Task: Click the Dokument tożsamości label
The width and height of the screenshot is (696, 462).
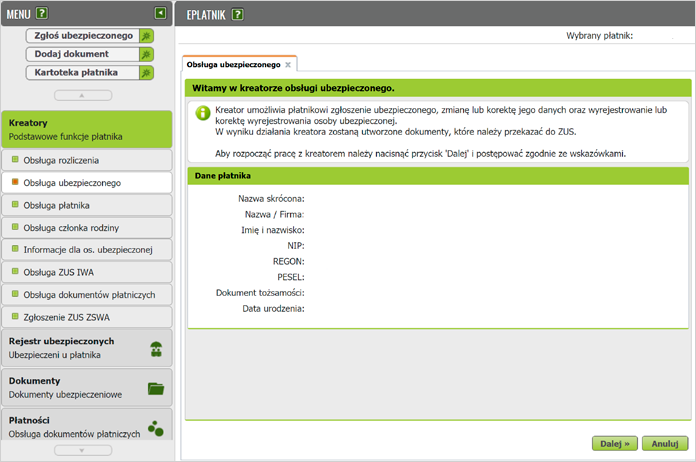Action: 260,293
